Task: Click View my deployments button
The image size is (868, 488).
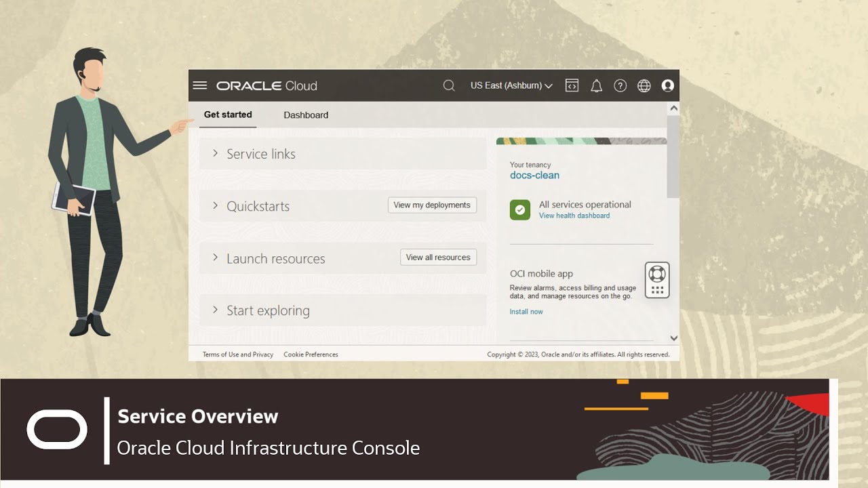Action: pos(432,205)
